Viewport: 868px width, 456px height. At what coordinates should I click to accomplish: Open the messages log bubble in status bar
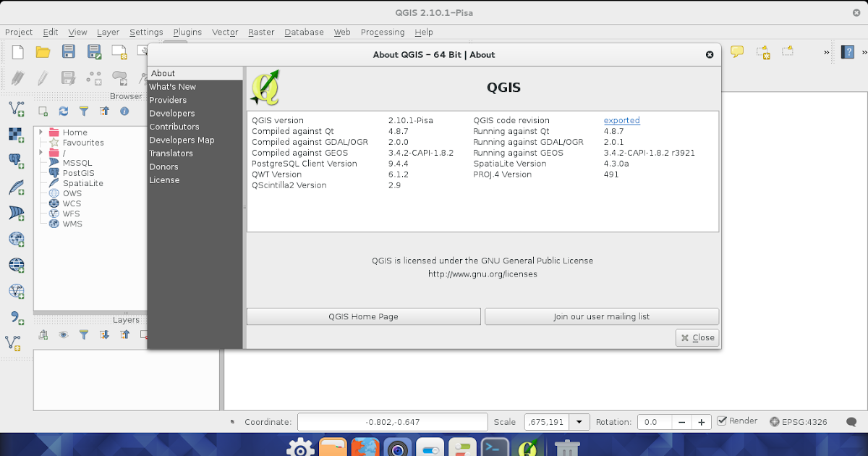coord(851,421)
